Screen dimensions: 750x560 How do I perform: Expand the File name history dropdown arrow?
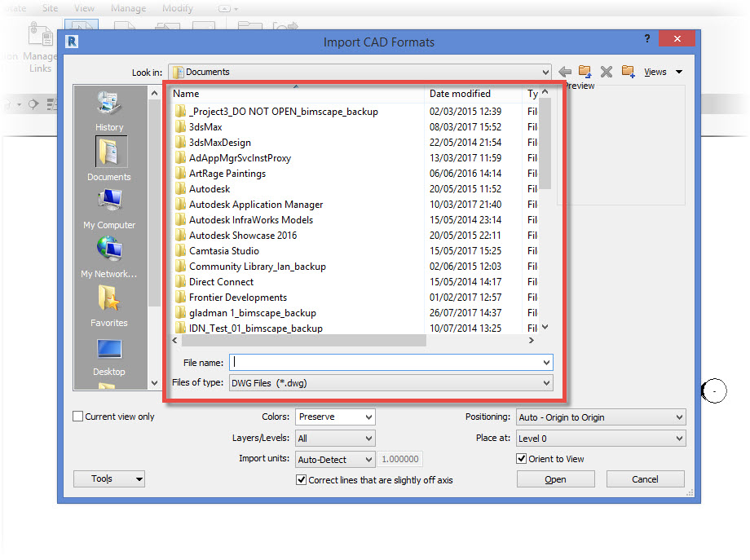(x=546, y=363)
